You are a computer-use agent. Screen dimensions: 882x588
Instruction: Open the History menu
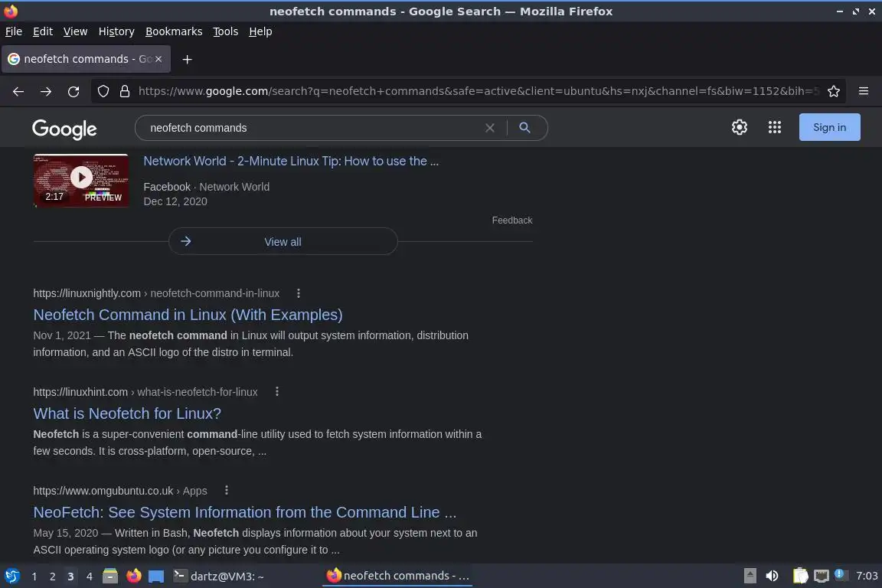(116, 31)
